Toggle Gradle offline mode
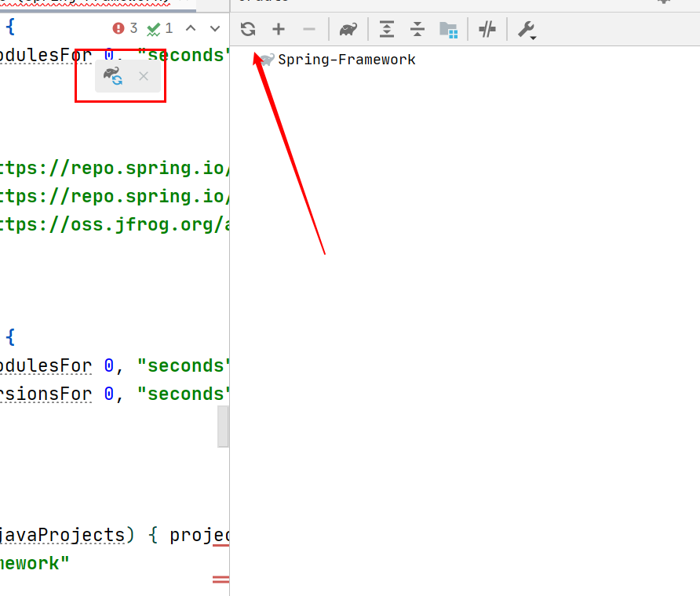The height and width of the screenshot is (596, 700). pos(487,30)
